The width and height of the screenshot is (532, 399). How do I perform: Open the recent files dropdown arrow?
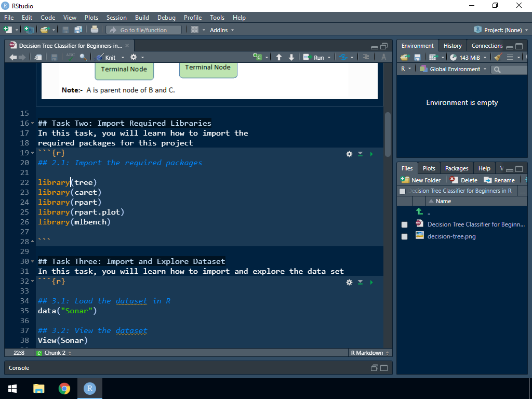pyautogui.click(x=54, y=30)
